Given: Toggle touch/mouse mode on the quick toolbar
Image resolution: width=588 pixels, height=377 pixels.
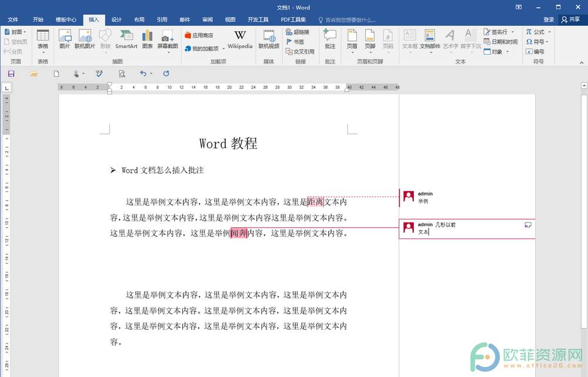Looking at the screenshot, I should pos(76,74).
